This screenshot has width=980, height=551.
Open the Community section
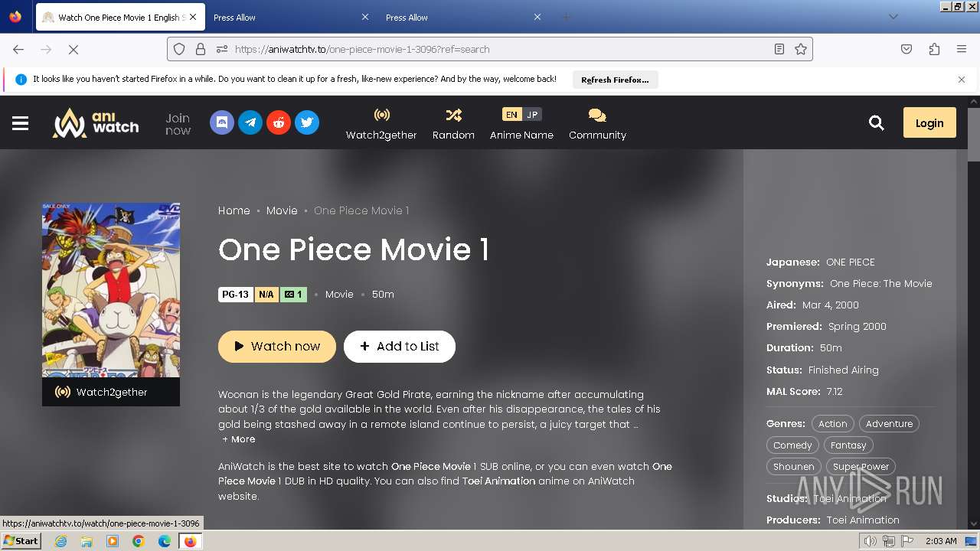point(597,124)
